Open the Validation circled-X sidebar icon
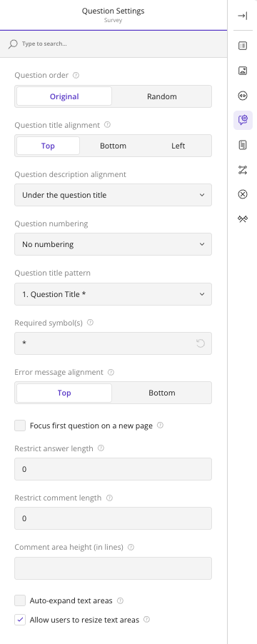257x644 pixels. 243,194
